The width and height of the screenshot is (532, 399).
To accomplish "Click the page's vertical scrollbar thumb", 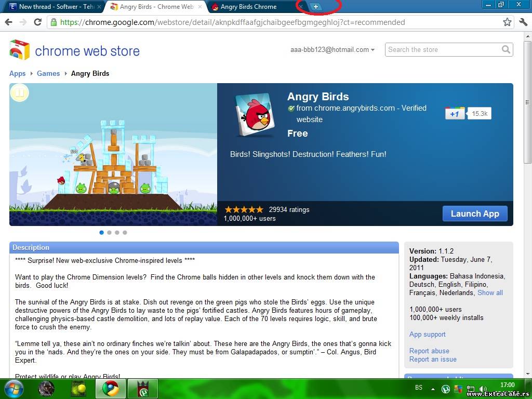I will pos(528,102).
